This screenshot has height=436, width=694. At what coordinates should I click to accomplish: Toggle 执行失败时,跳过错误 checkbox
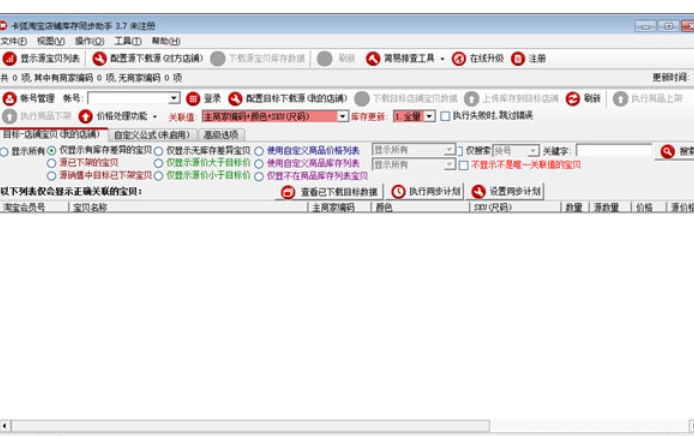pyautogui.click(x=445, y=116)
